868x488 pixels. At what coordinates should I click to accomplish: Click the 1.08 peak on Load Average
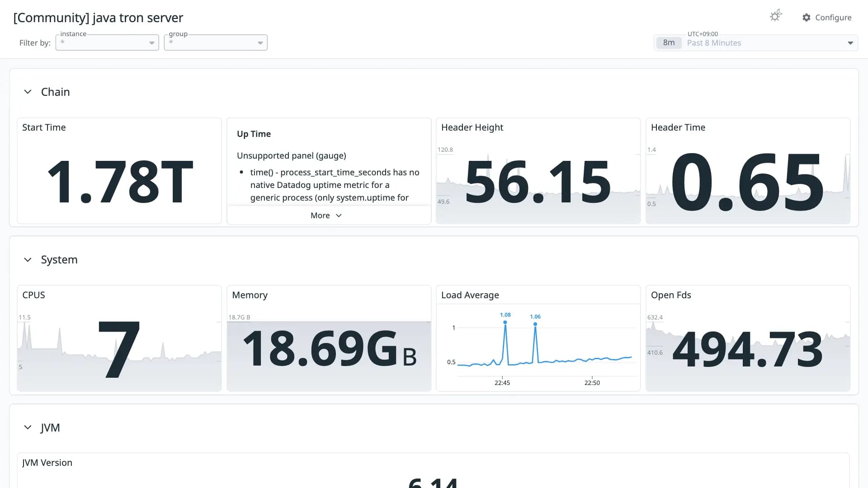(505, 322)
